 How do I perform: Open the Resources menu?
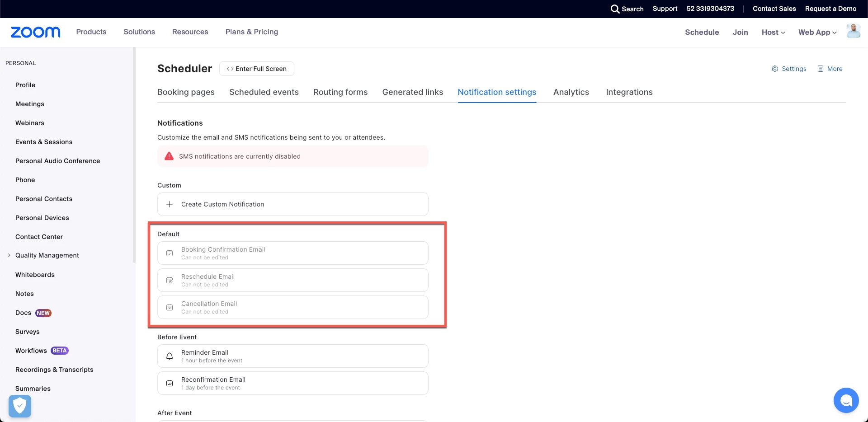[x=190, y=32]
